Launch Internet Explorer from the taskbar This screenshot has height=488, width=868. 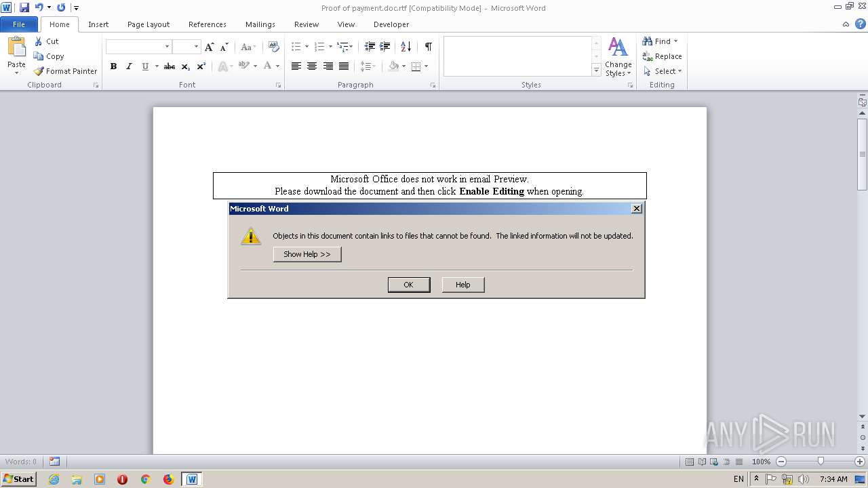(54, 479)
